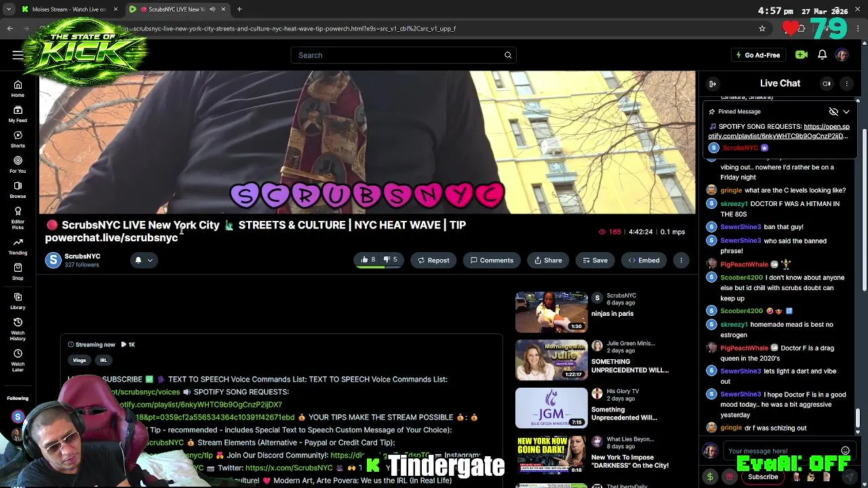Open Watch Later in the sidebar
The image size is (868, 488).
click(18, 359)
